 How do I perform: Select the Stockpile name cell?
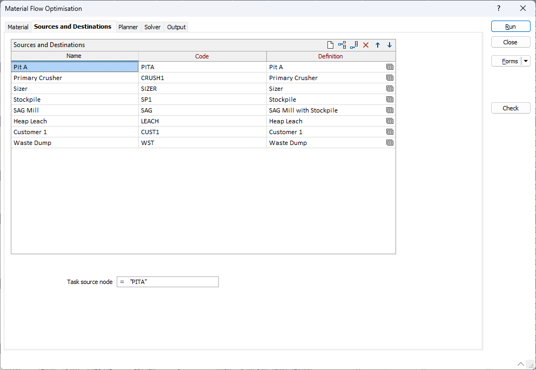click(x=75, y=100)
